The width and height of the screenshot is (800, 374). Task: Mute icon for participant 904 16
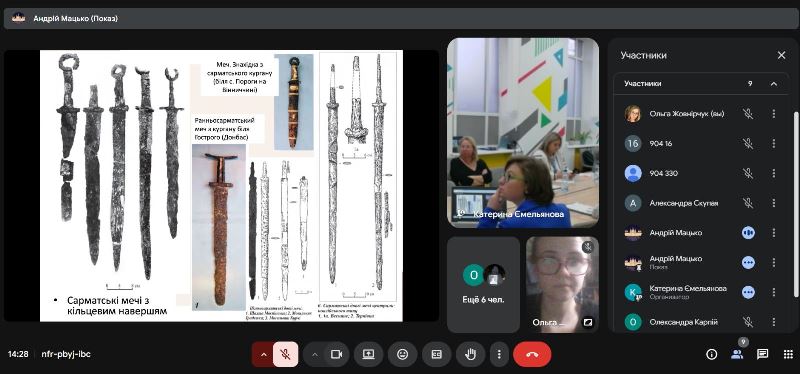pos(748,143)
